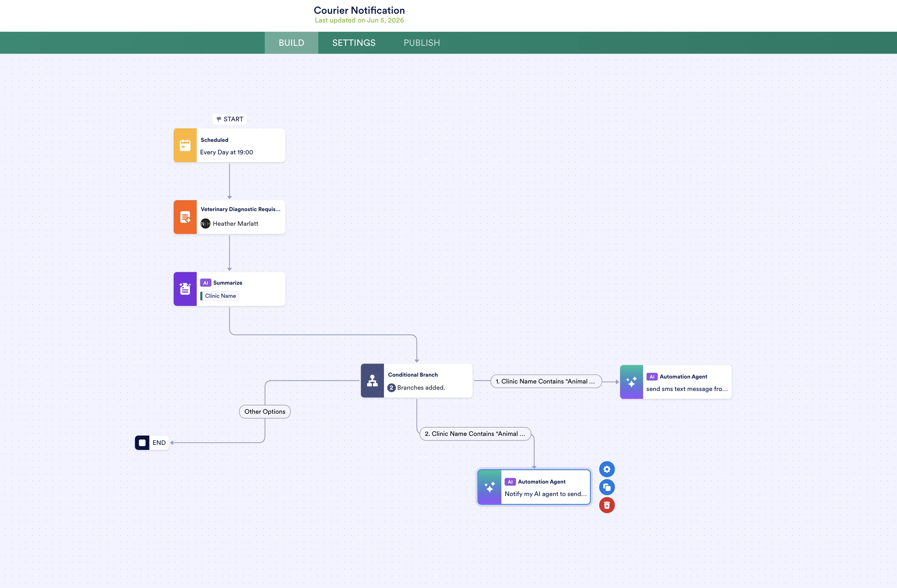Click the Summarize AI document icon
Viewport: 897px width, 588px height.
pos(185,289)
